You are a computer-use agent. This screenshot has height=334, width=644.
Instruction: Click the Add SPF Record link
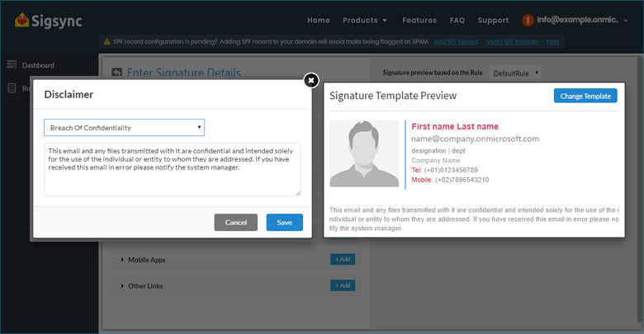pos(456,41)
